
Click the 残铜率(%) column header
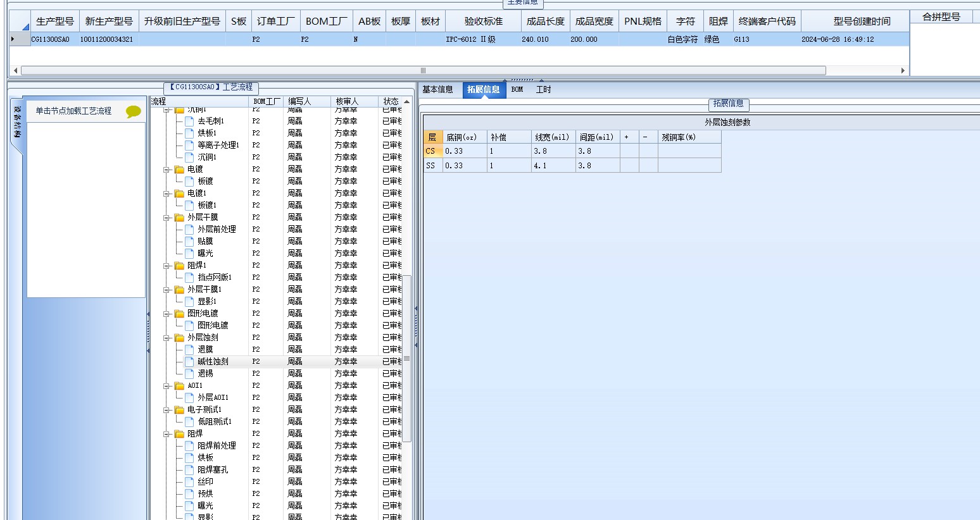coord(689,137)
